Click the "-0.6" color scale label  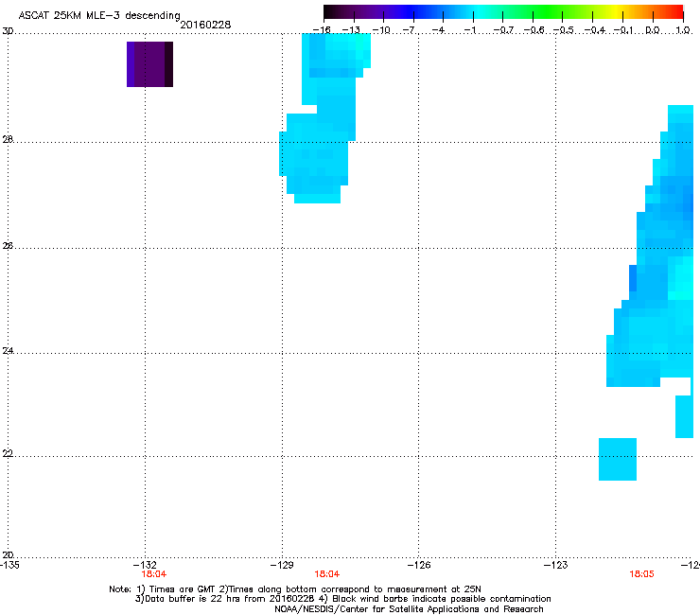tap(534, 30)
